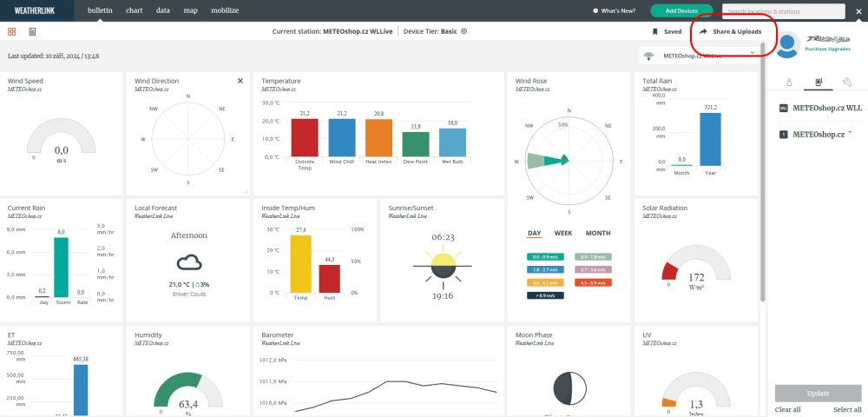Switch to tile grid view icon
Viewport: 868px width, 417px height.
click(12, 31)
